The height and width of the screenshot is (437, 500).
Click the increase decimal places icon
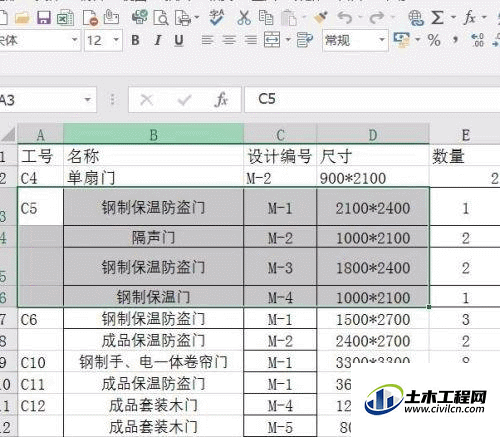click(x=477, y=40)
